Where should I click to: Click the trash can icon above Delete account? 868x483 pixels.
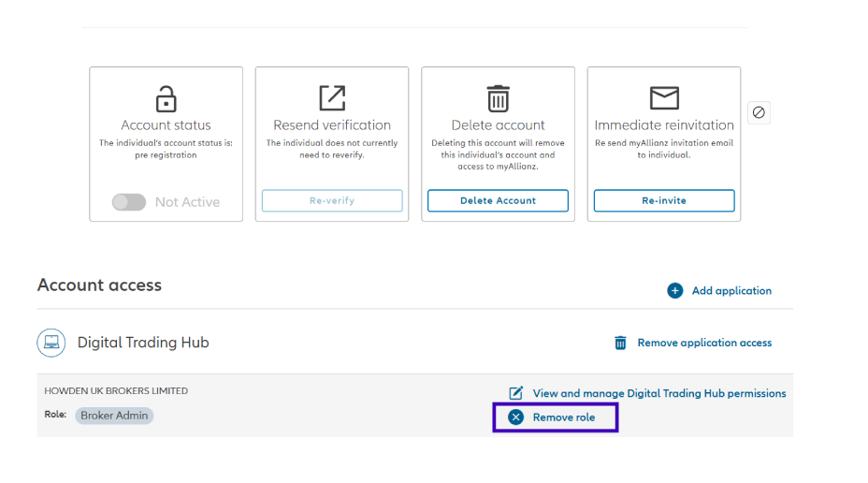point(499,98)
